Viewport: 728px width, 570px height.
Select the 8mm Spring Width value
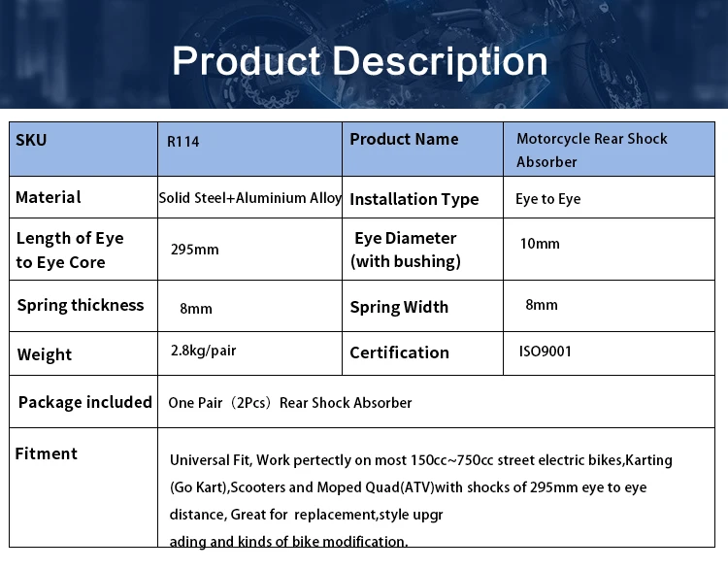pyautogui.click(x=542, y=305)
